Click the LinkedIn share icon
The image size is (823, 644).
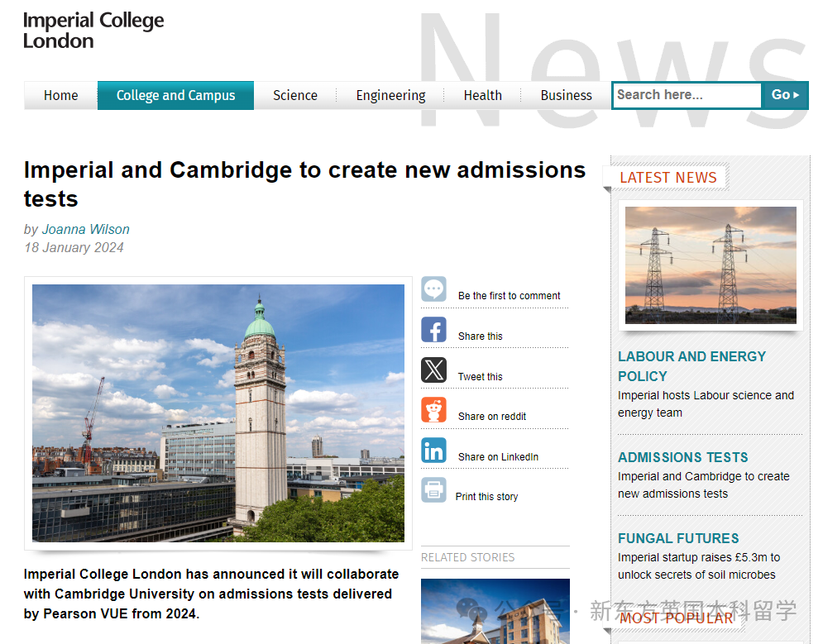click(x=433, y=451)
